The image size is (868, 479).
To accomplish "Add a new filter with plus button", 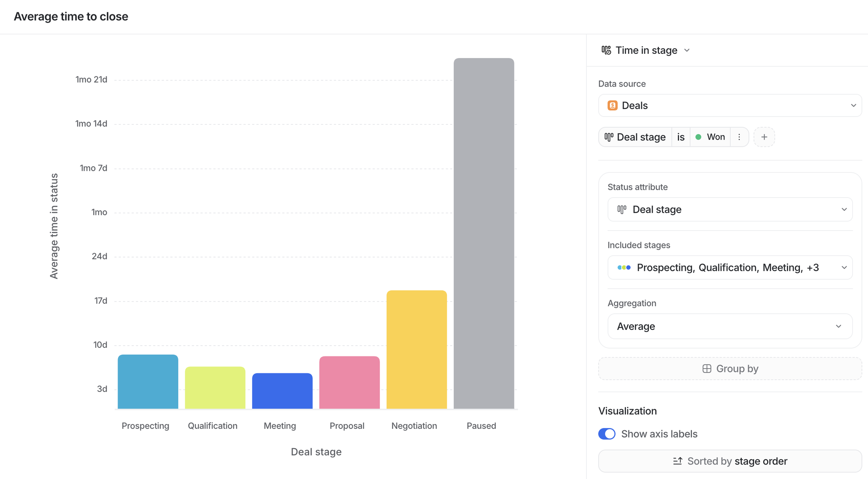I will [x=764, y=137].
